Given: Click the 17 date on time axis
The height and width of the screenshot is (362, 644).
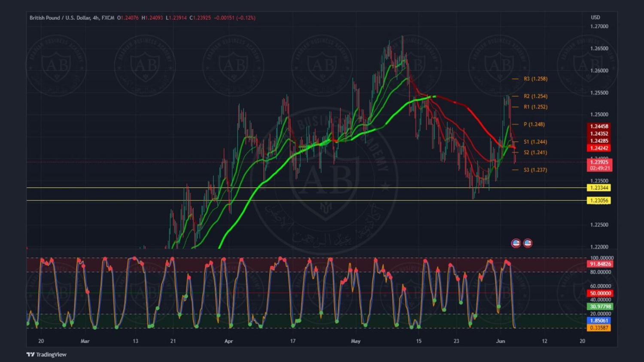Looking at the screenshot, I should (x=293, y=341).
